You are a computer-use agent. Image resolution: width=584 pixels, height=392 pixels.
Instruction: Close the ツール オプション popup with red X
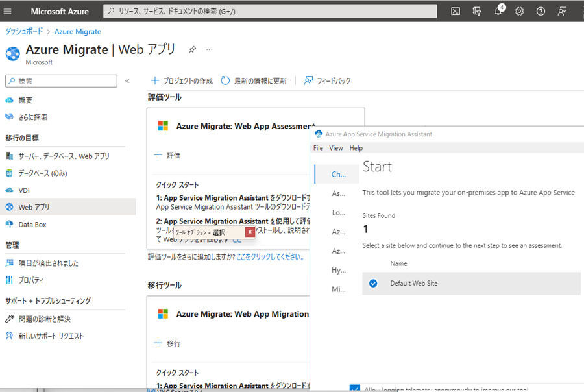point(250,232)
